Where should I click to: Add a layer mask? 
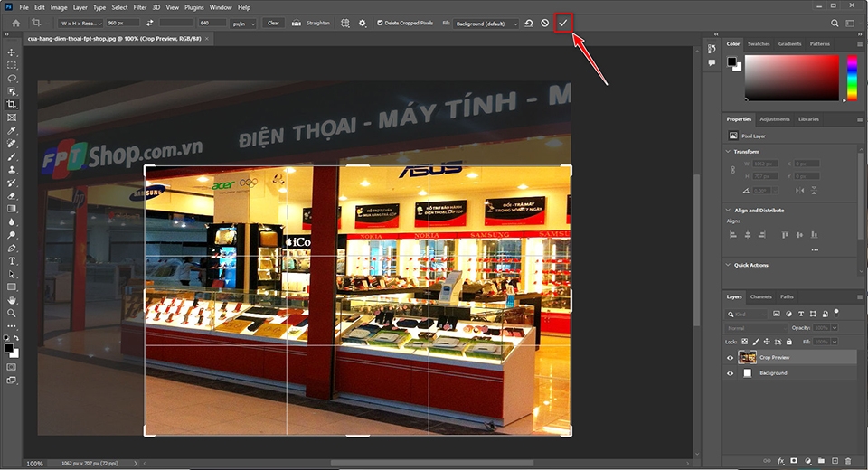pyautogui.click(x=794, y=461)
